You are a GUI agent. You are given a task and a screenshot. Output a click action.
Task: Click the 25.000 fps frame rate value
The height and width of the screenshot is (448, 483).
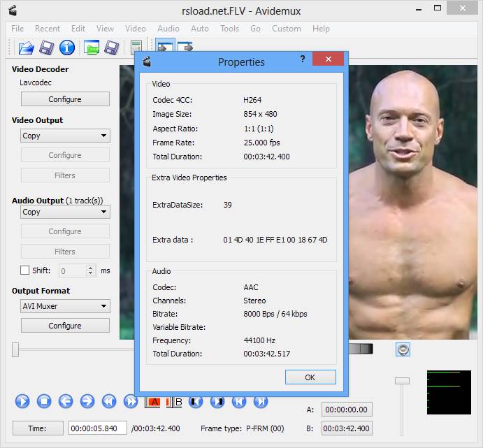pyautogui.click(x=262, y=143)
